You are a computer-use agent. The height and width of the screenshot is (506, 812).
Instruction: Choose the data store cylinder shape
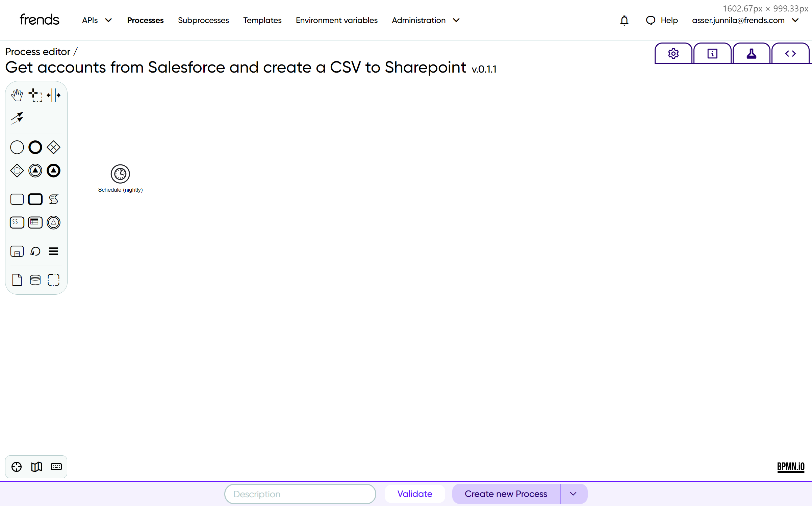point(35,280)
